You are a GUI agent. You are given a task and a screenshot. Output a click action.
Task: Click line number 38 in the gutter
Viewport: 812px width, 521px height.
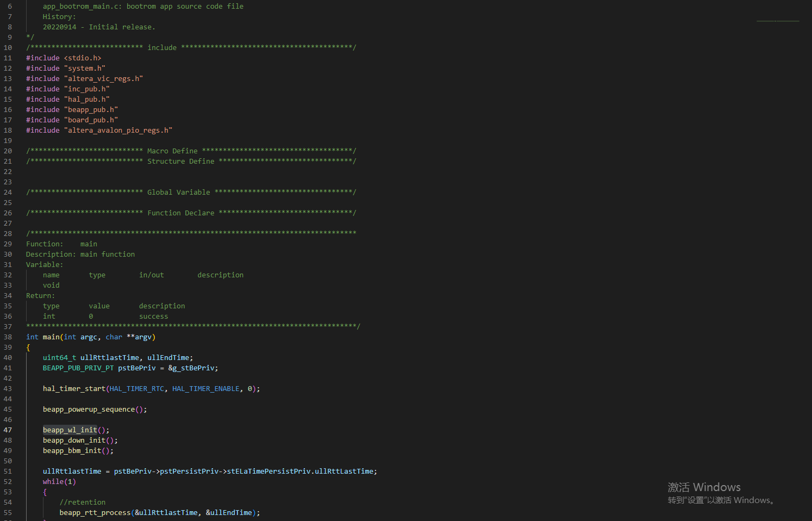(8, 337)
